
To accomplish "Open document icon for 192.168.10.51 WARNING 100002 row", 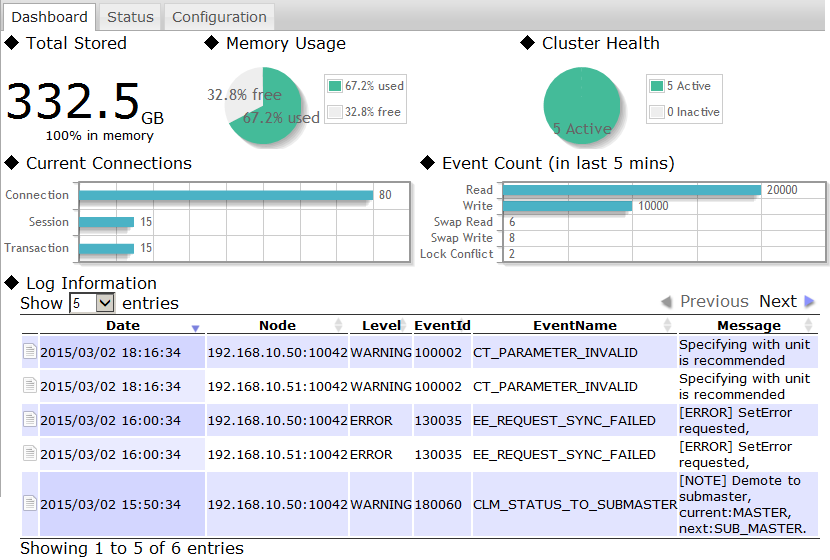I will click(30, 385).
